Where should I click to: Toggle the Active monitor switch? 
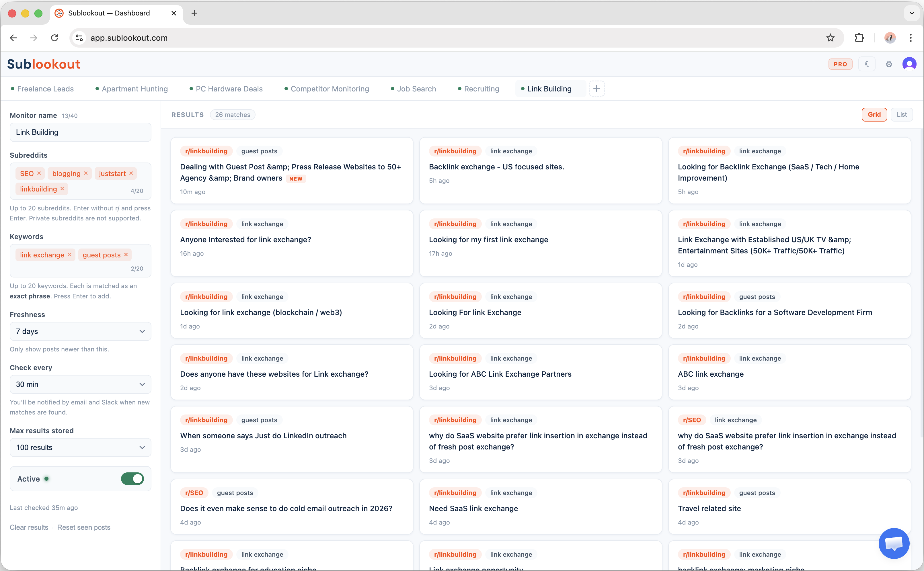click(x=132, y=479)
